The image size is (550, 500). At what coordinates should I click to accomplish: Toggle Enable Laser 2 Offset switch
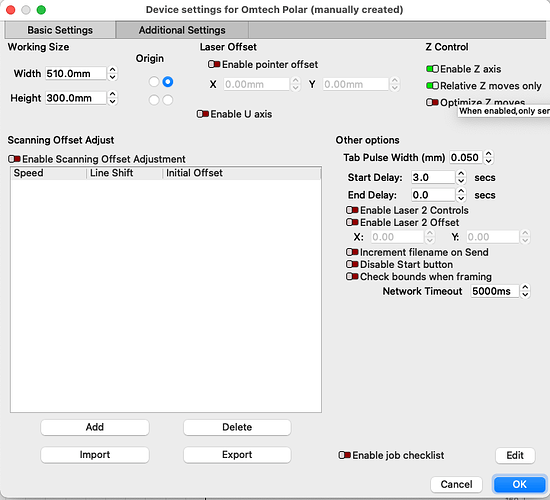pyautogui.click(x=352, y=222)
